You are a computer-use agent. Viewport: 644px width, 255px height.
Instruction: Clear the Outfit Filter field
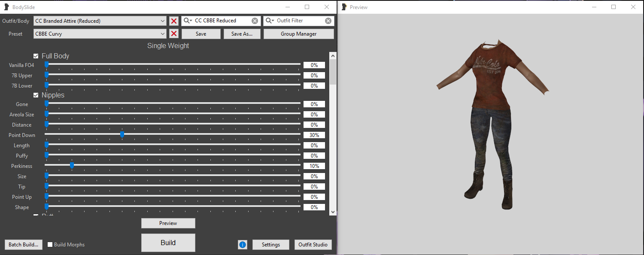pyautogui.click(x=328, y=21)
